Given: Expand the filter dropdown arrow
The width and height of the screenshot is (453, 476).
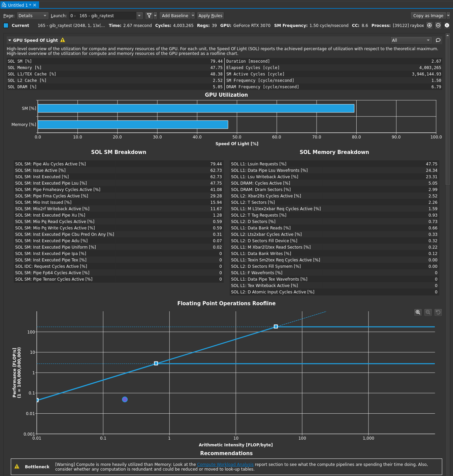Looking at the screenshot, I should click(155, 15).
